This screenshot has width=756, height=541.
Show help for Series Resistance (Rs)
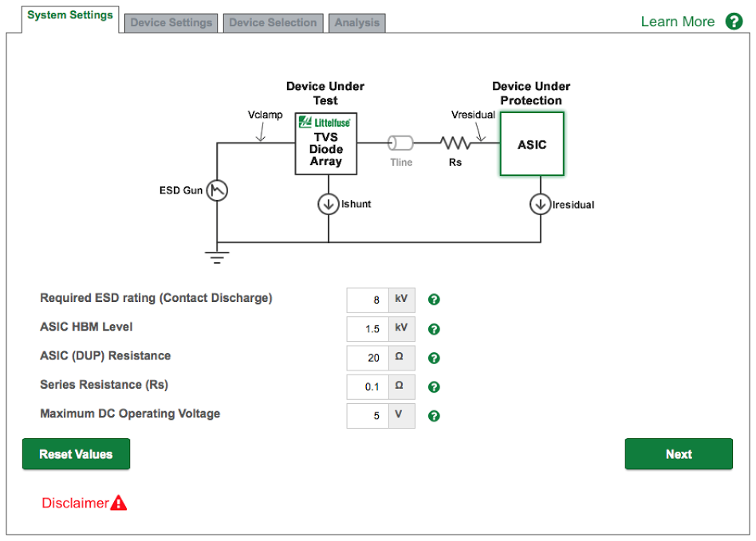[434, 387]
